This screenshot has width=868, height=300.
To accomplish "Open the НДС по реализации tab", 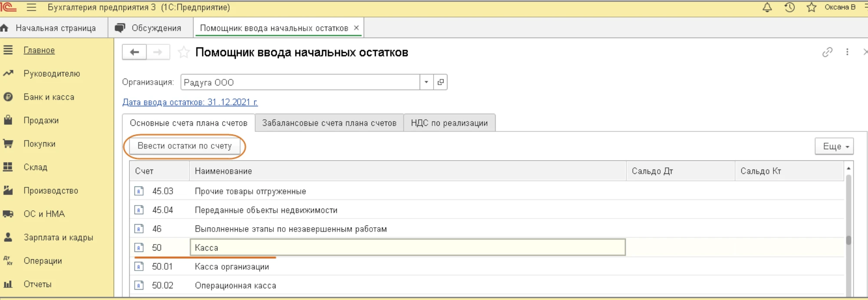I will (x=449, y=123).
